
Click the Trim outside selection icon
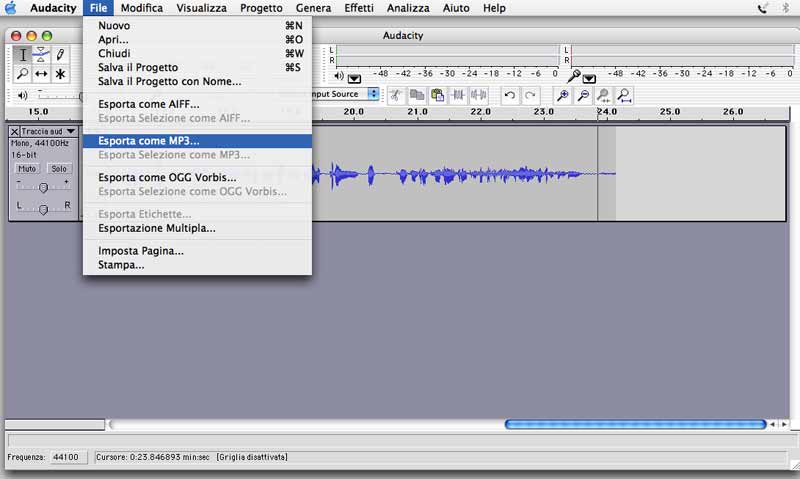[x=458, y=95]
